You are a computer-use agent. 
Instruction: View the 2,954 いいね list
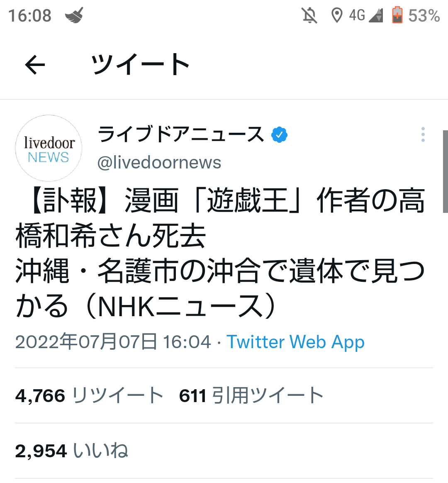pyautogui.click(x=72, y=451)
